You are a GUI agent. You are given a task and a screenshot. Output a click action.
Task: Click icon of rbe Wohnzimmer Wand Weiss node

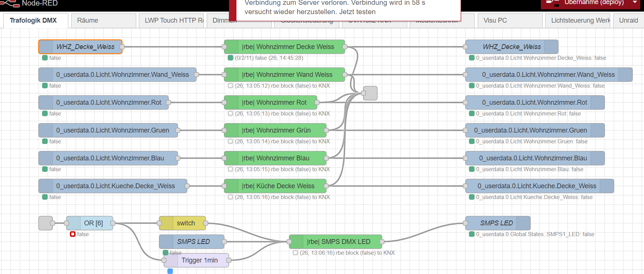pos(231,75)
